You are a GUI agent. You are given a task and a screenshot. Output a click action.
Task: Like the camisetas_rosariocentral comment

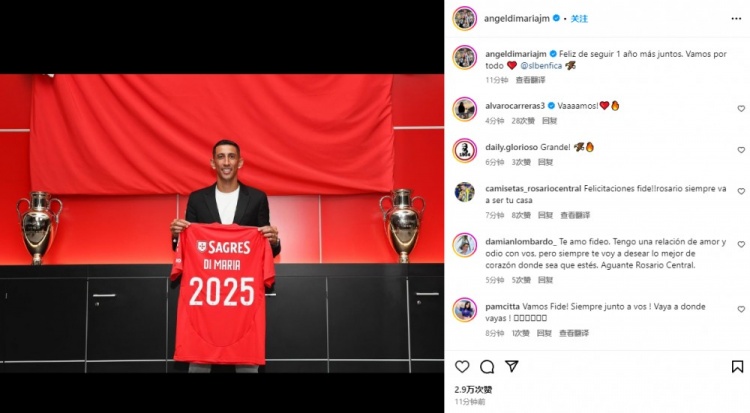741,191
